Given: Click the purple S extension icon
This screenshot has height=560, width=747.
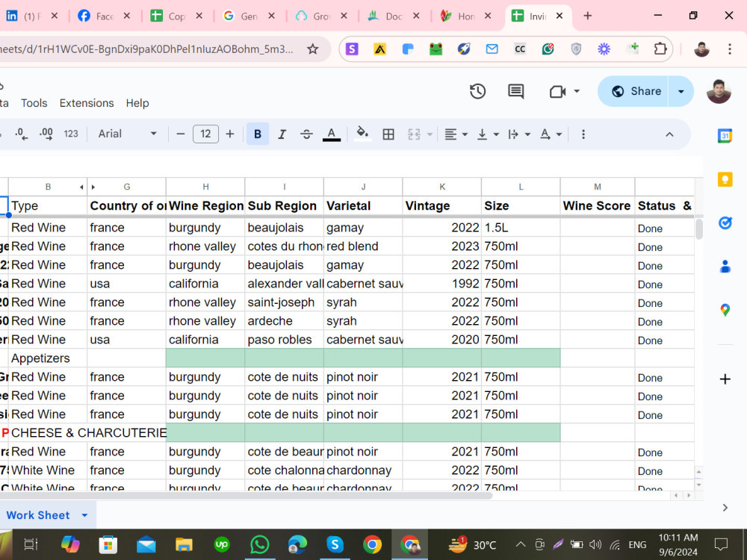Looking at the screenshot, I should [x=352, y=49].
